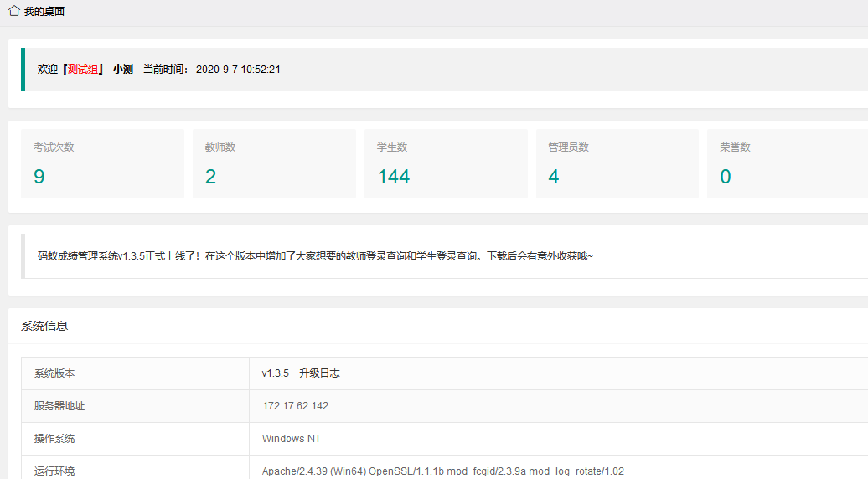
Task: Click the number 2 under 教师数
Action: pos(211,177)
